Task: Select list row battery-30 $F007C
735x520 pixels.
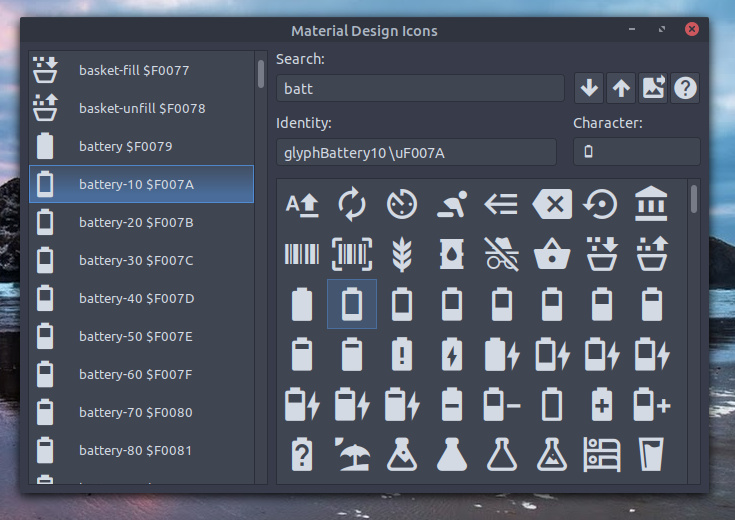Action: pyautogui.click(x=141, y=260)
